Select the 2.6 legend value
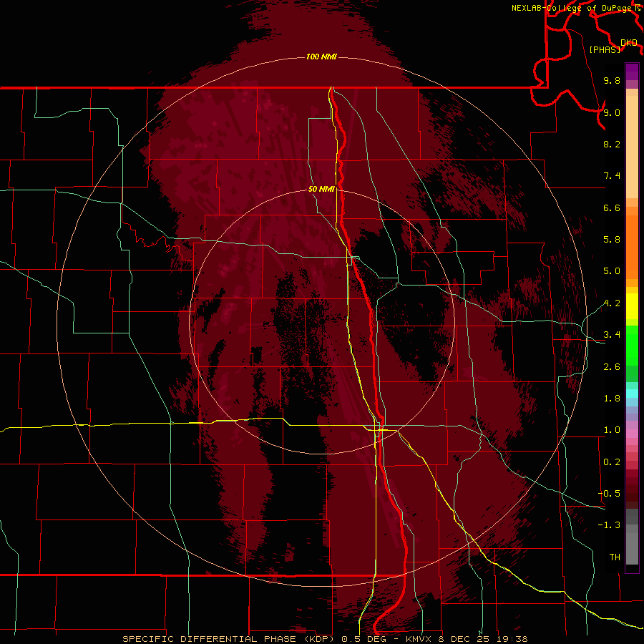Screen dimensions: 644x644 [612, 367]
